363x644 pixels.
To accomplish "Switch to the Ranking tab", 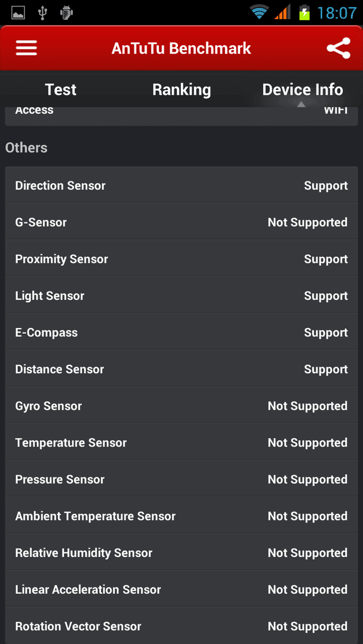I will pos(181,89).
